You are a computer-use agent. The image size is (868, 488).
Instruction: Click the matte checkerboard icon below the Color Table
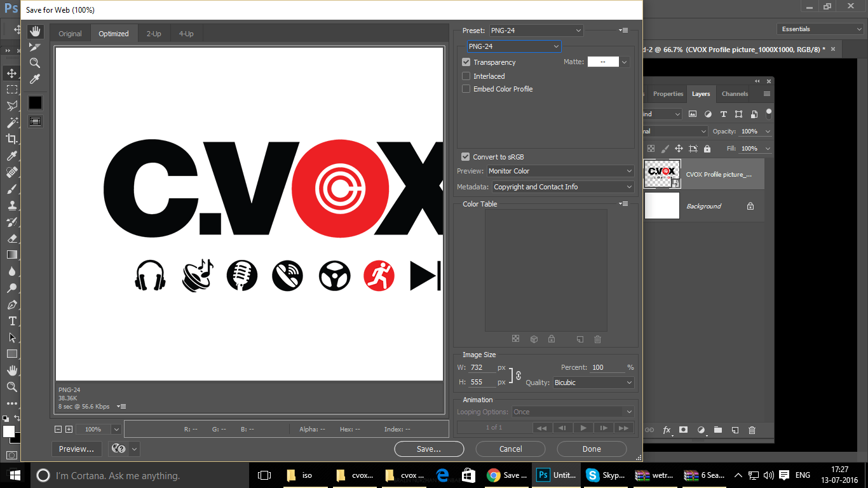point(516,339)
